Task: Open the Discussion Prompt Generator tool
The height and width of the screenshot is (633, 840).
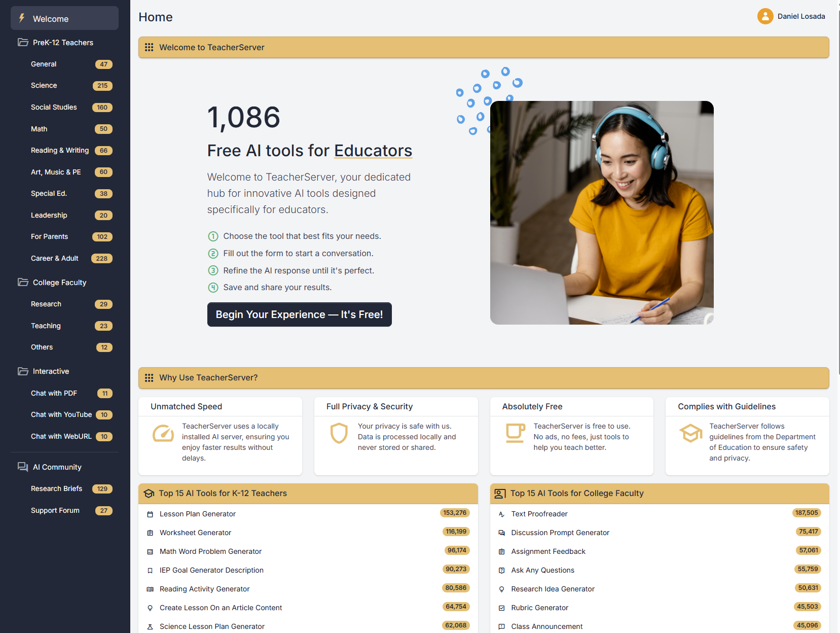Action: tap(560, 533)
